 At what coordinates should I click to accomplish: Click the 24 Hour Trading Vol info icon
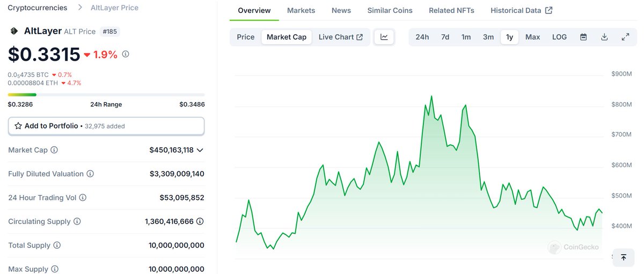click(x=83, y=198)
